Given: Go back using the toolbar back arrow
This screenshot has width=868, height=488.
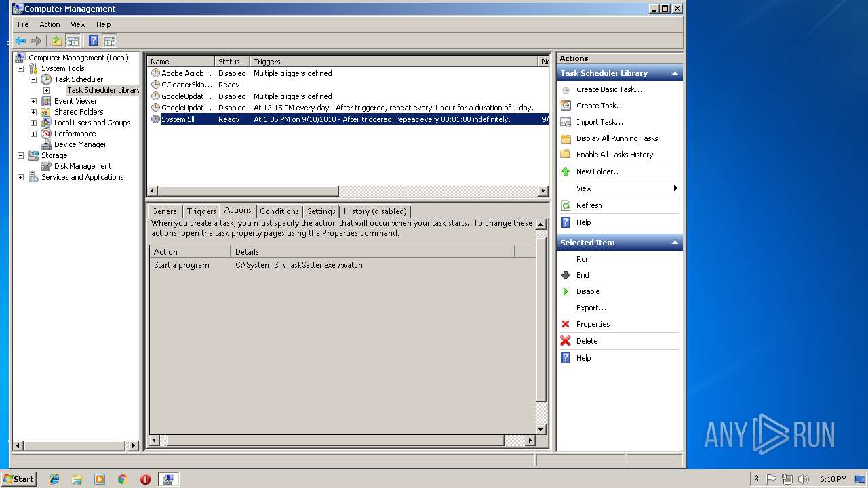Looking at the screenshot, I should pyautogui.click(x=20, y=41).
